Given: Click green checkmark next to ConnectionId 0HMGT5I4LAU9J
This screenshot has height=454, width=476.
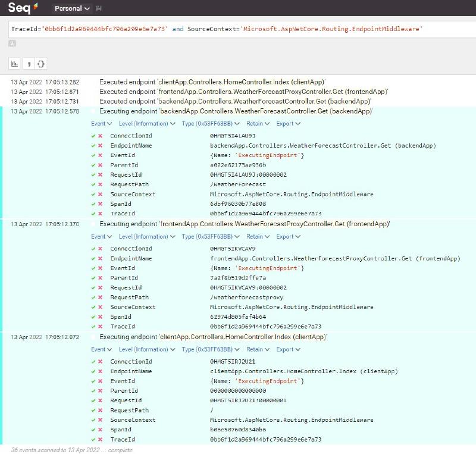Looking at the screenshot, I should click(x=93, y=136).
